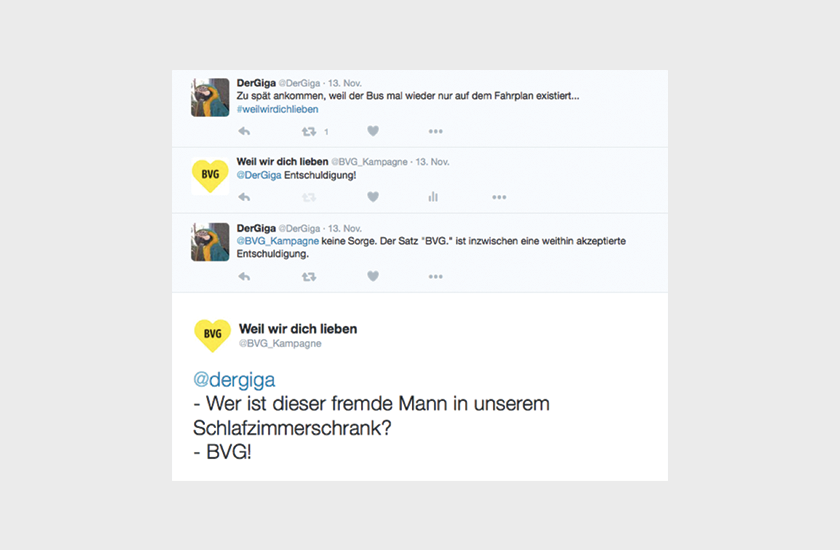
Task: Reply to DerGiga's 'keine Sorge' tweet
Action: coord(244,276)
